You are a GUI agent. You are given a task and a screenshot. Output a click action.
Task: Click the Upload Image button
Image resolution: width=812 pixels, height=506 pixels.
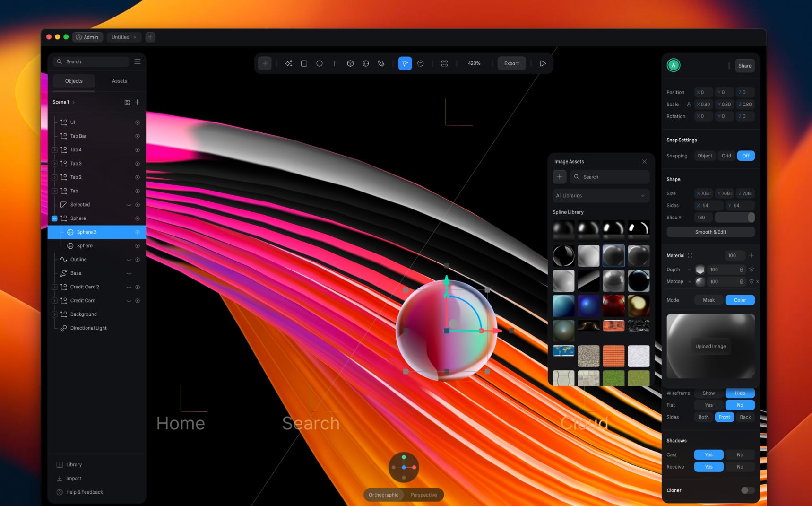[x=710, y=346]
